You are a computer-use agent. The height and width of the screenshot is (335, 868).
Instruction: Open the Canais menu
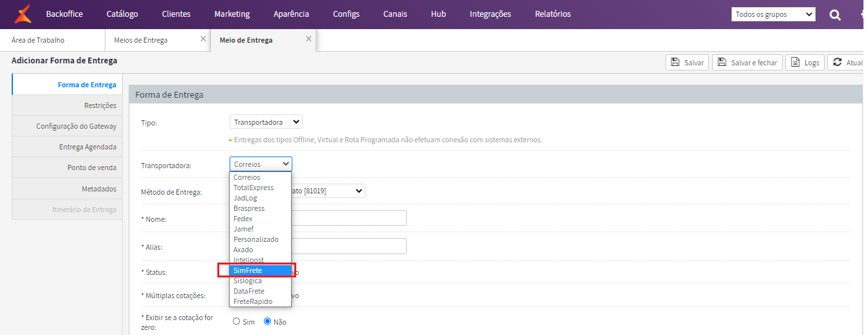click(x=395, y=14)
